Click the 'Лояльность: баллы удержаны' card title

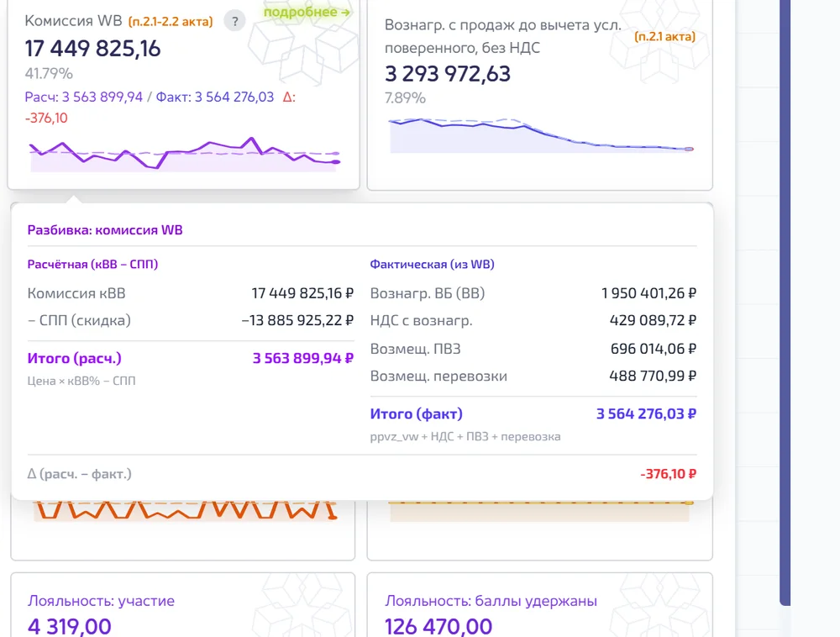(x=491, y=601)
